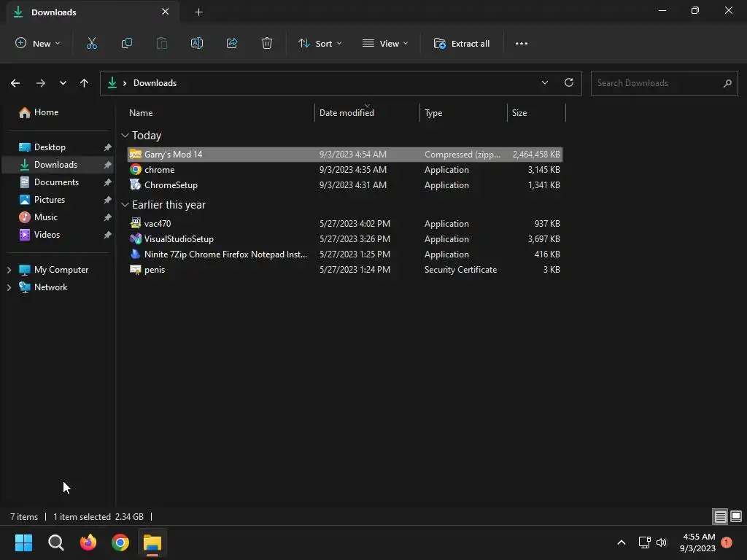Launch Chrome from the taskbar
Screen dimensions: 747x560
(120, 542)
